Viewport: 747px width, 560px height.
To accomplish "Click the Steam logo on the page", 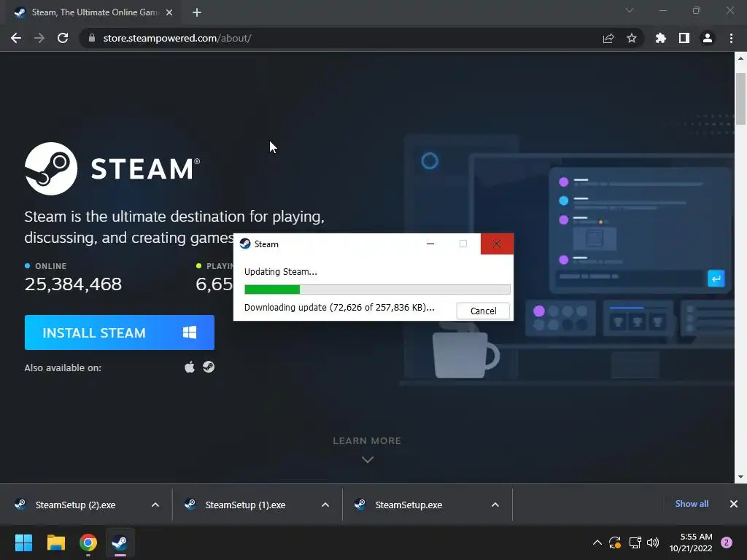I will (x=112, y=168).
